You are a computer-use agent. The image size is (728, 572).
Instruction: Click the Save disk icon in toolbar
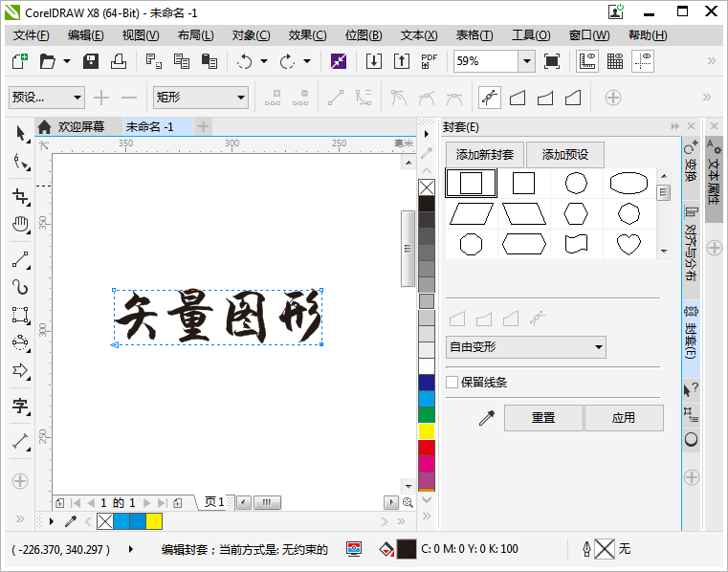point(92,61)
